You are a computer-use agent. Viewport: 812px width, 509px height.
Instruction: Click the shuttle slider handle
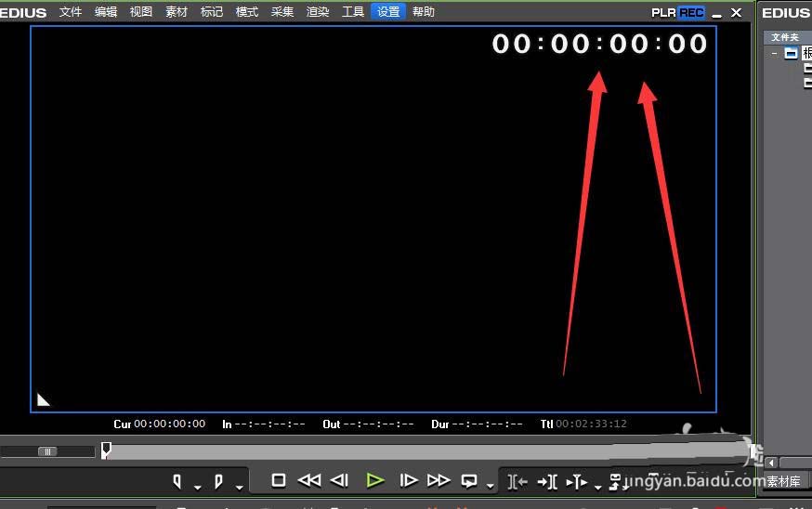click(47, 451)
